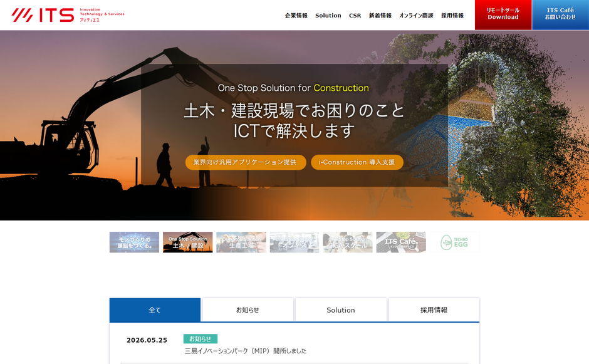The image size is (589, 364).
Task: Switch to the 全て news tab
Action: point(155,310)
